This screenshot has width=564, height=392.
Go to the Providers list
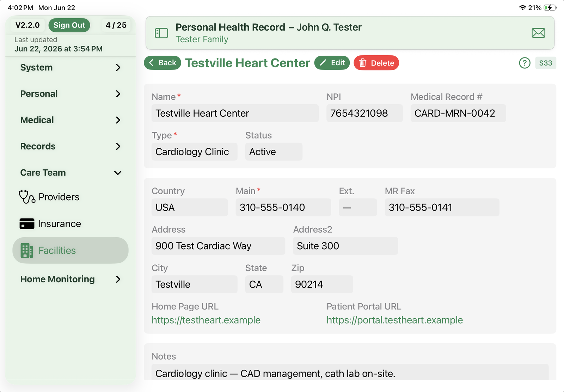(70, 197)
